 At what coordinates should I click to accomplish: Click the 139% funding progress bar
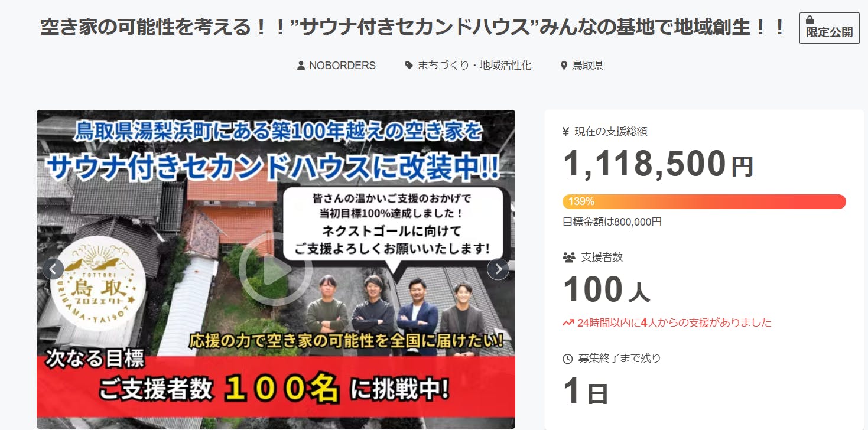(x=704, y=201)
